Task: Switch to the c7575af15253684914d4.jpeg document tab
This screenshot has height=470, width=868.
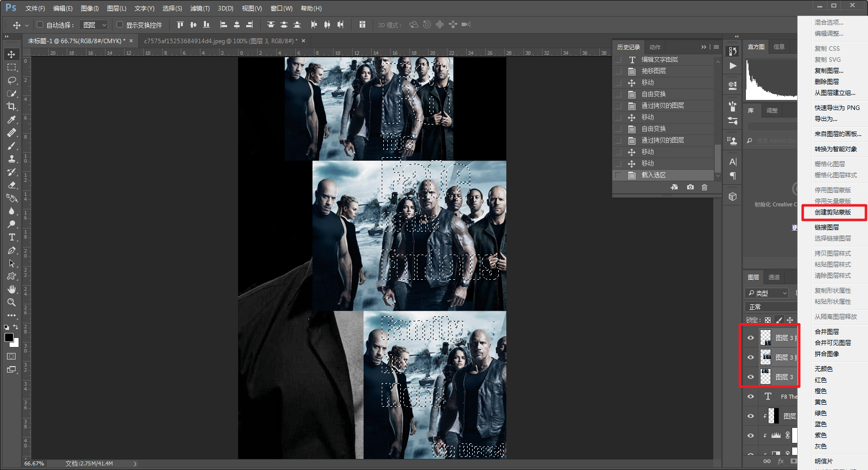Action: pos(221,41)
